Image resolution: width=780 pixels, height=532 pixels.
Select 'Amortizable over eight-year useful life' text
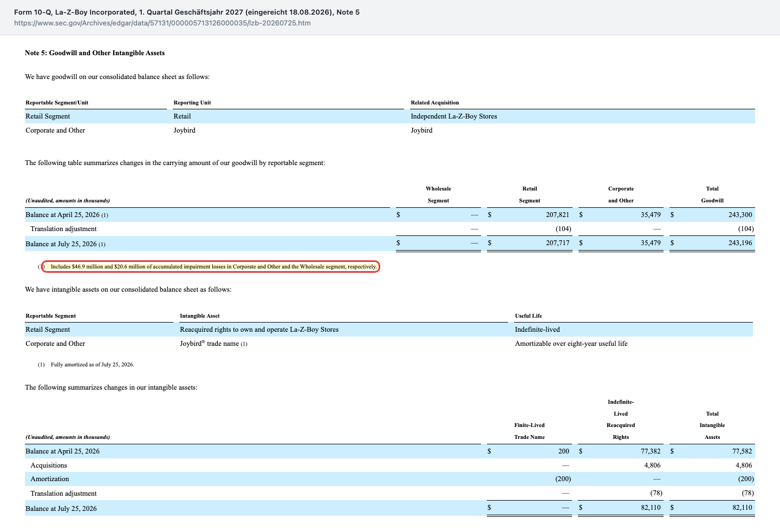click(571, 344)
